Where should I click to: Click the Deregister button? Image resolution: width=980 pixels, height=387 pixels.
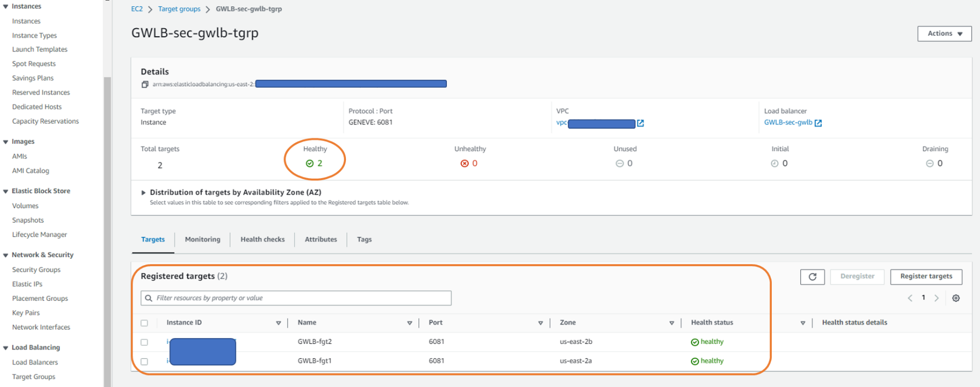(x=857, y=277)
